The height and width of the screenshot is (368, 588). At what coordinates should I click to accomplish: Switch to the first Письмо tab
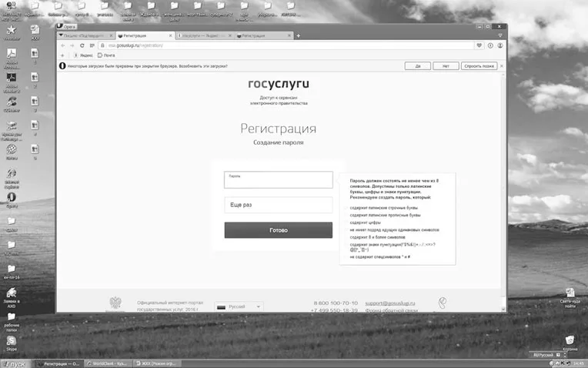point(86,35)
